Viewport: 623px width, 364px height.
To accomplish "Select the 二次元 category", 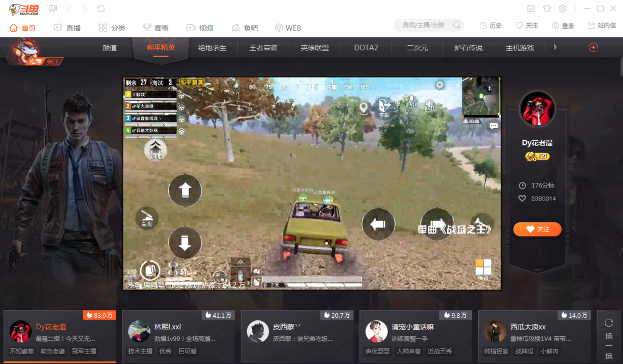I will tap(417, 48).
